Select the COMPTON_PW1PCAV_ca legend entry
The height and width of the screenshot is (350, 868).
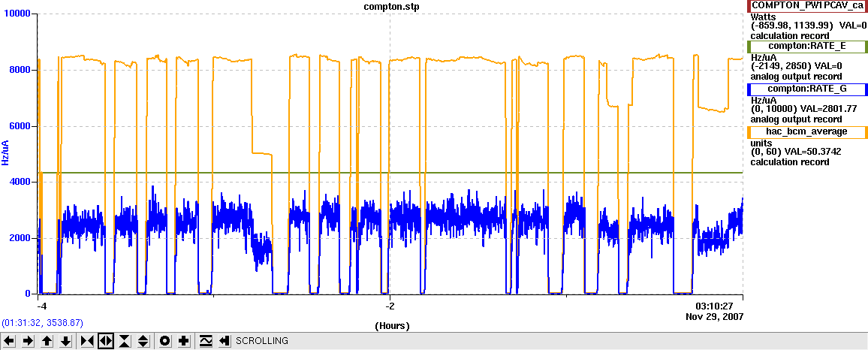click(807, 6)
